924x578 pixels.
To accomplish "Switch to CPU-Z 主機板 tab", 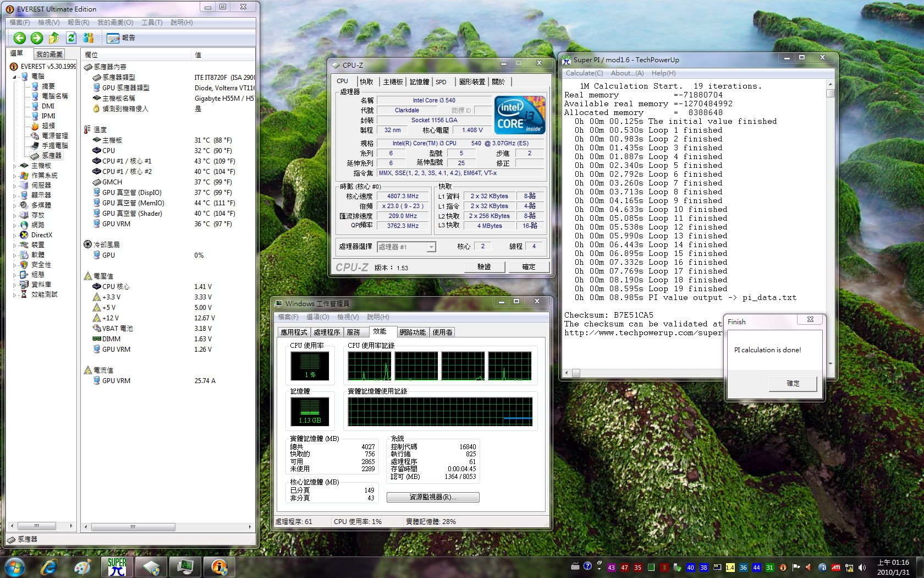I will pyautogui.click(x=393, y=81).
